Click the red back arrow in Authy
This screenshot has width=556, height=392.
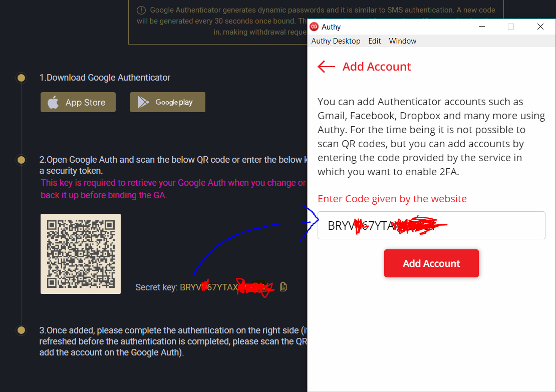(x=326, y=67)
